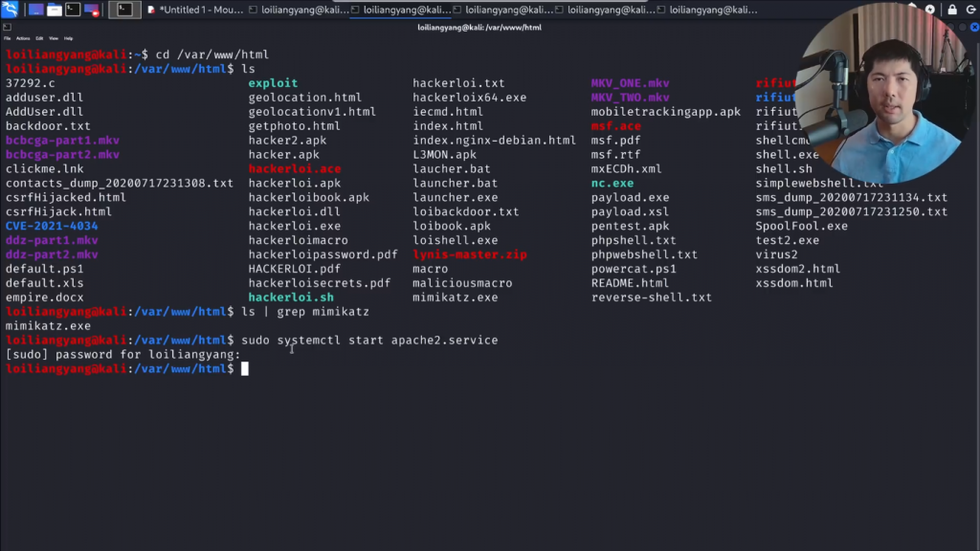Click ddz-part2.mkv file name
The height and width of the screenshot is (551, 980).
point(52,254)
